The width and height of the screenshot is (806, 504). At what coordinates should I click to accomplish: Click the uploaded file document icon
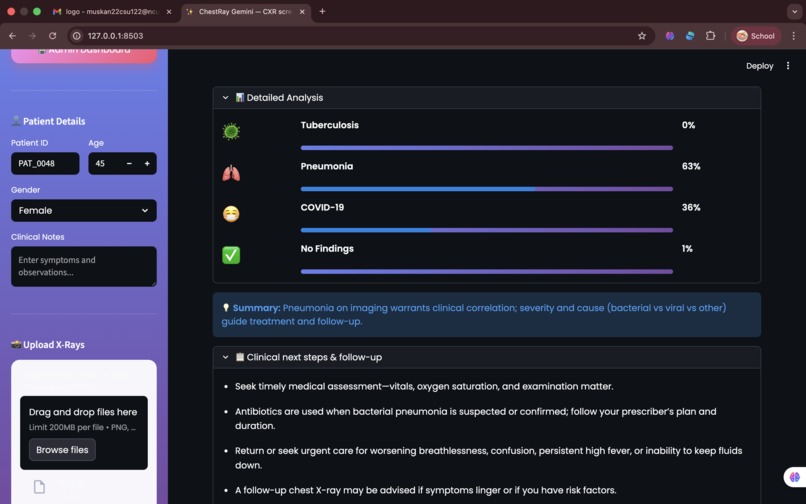click(40, 487)
